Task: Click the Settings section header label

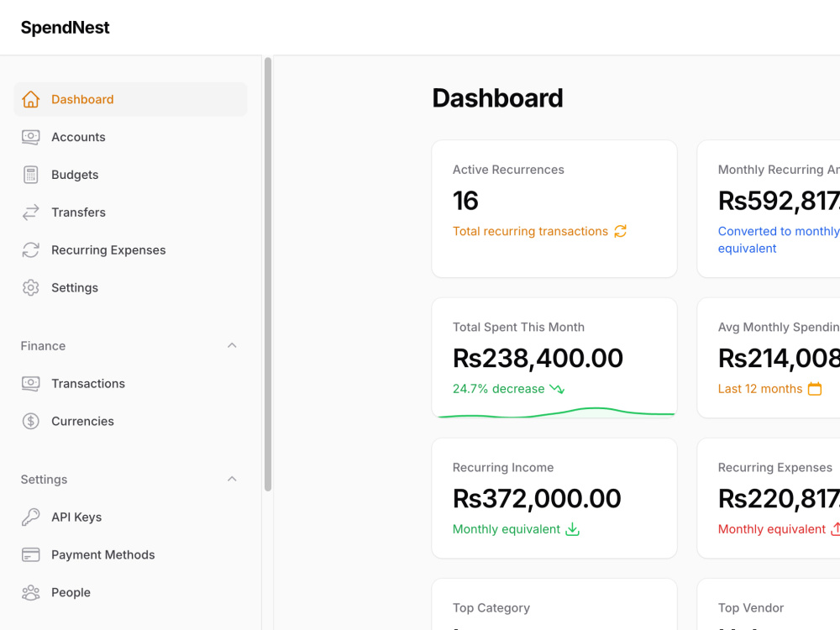Action: tap(44, 480)
